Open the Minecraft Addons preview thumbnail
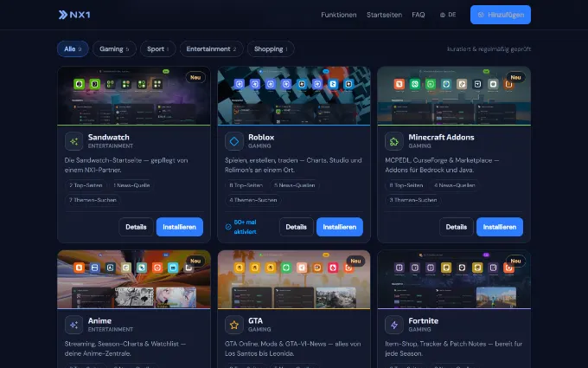588x368 pixels. pyautogui.click(x=454, y=96)
